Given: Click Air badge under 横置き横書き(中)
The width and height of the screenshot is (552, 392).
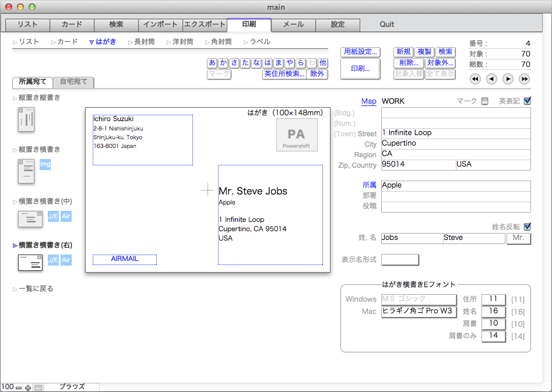Looking at the screenshot, I should [66, 216].
